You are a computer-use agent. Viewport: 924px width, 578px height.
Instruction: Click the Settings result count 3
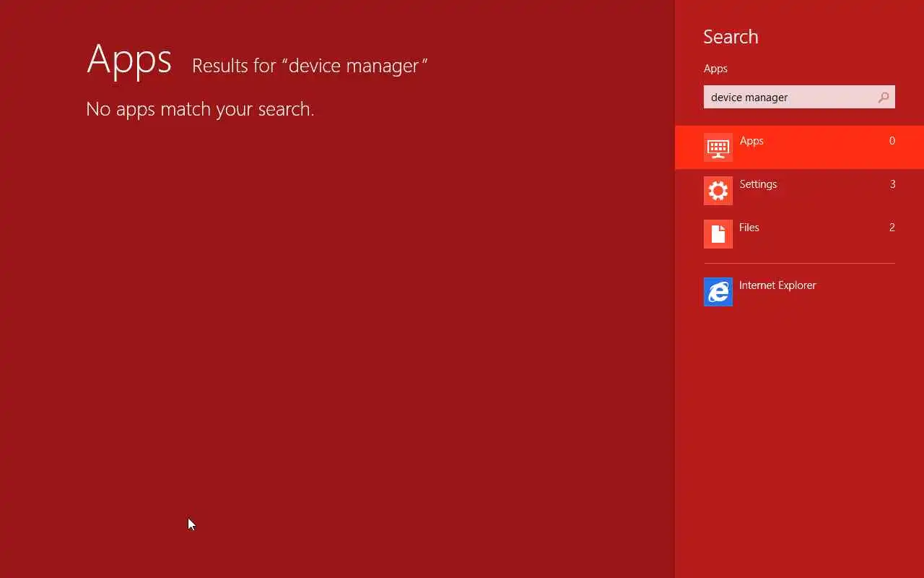pyautogui.click(x=892, y=184)
